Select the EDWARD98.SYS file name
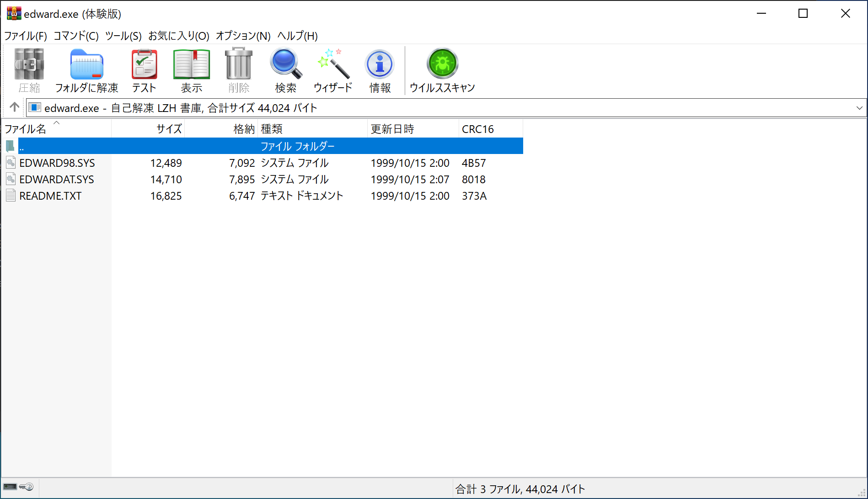 pyautogui.click(x=57, y=163)
